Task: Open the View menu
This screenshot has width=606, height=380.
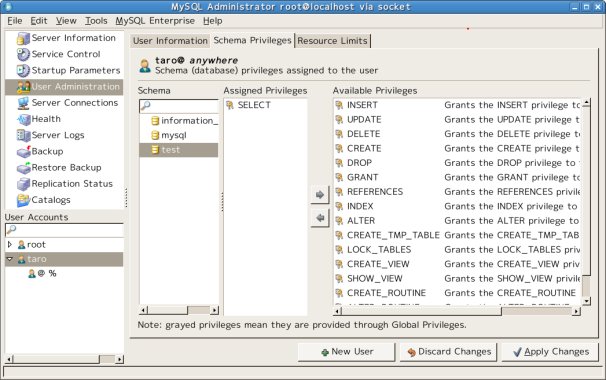Action: (66, 21)
